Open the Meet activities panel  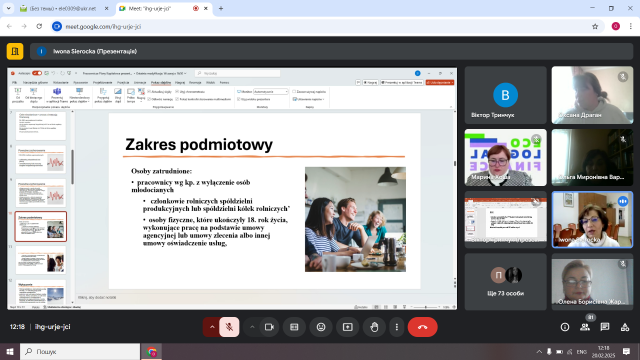pyautogui.click(x=625, y=327)
